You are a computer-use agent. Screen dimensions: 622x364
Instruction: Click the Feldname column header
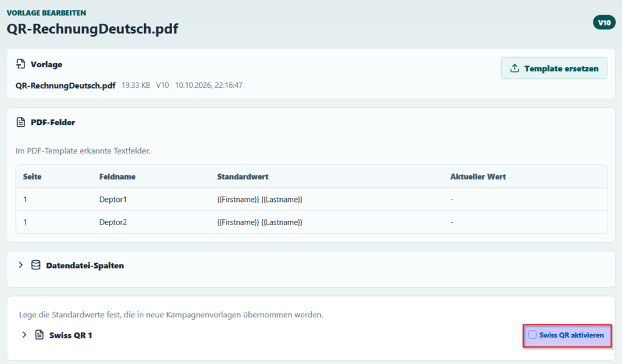point(117,177)
